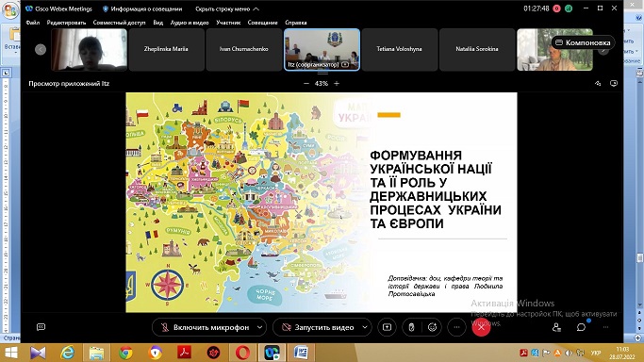Viewport: 644px width, 362px height.
Task: Open Adobe Acrobat Reader taskbar icon
Action: click(x=184, y=353)
